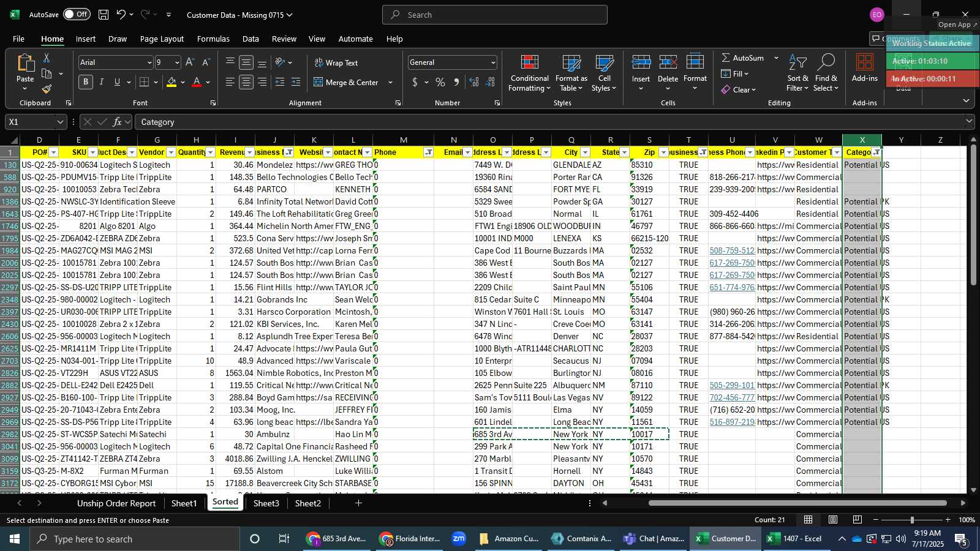Toggle the AutoSave switch
Viewport: 980px width, 551px height.
(x=77, y=14)
